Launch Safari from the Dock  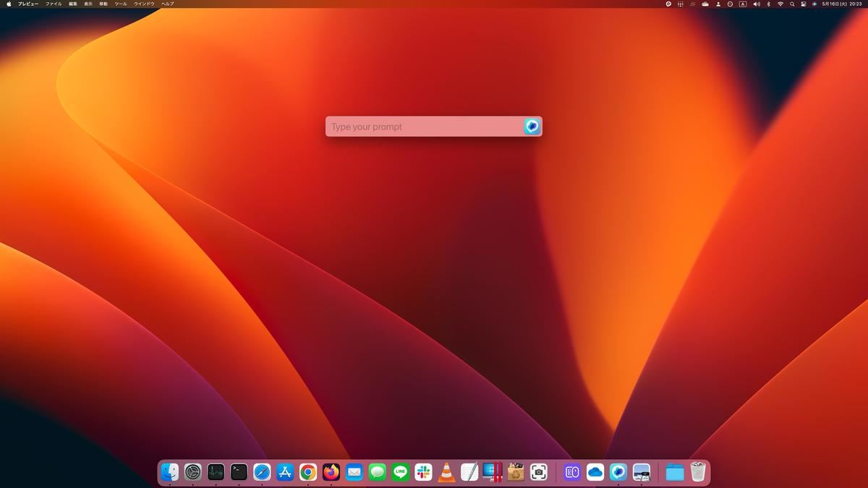pos(263,472)
